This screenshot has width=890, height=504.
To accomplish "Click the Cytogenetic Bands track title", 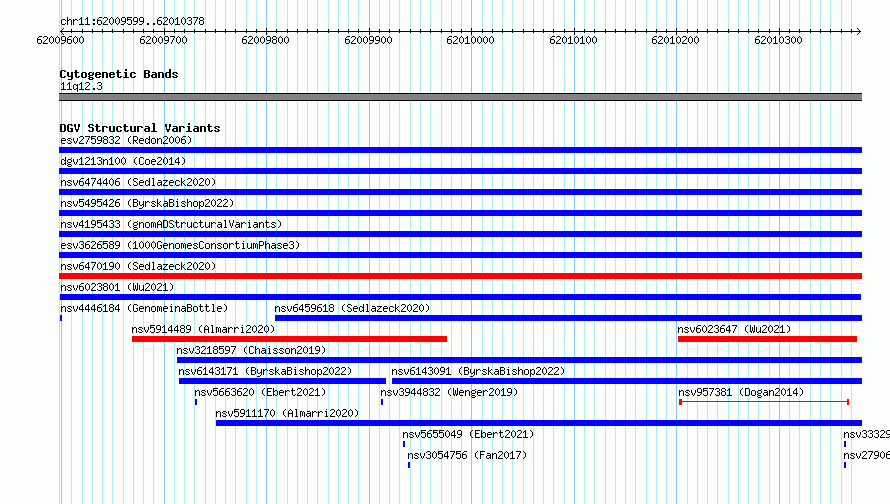I will (119, 74).
